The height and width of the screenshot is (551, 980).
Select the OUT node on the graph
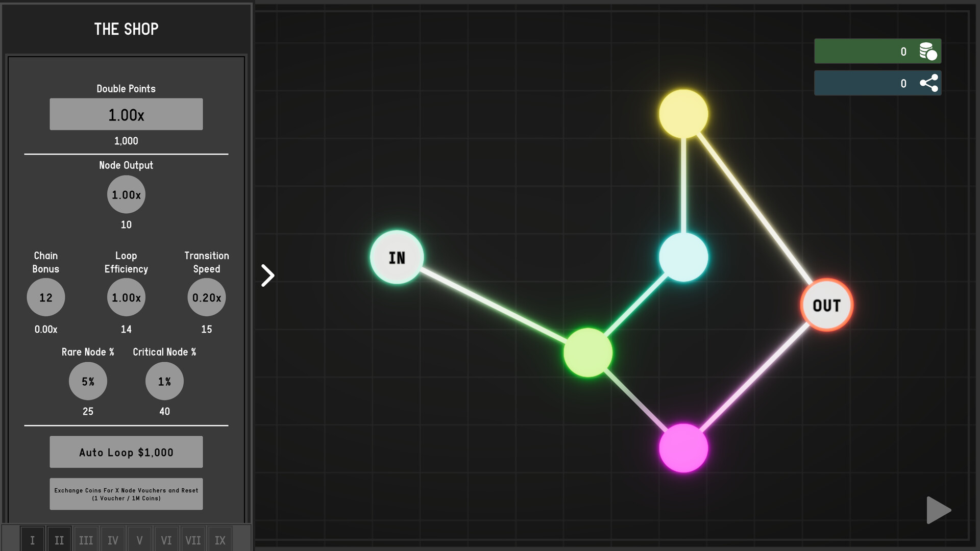click(x=827, y=305)
